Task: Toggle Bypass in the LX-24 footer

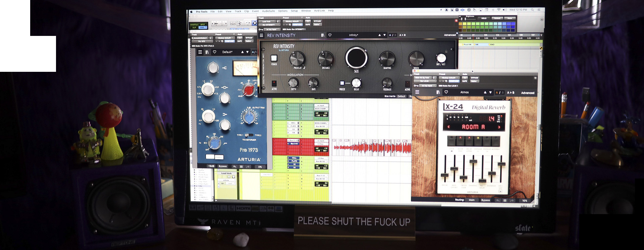Action: (x=485, y=200)
